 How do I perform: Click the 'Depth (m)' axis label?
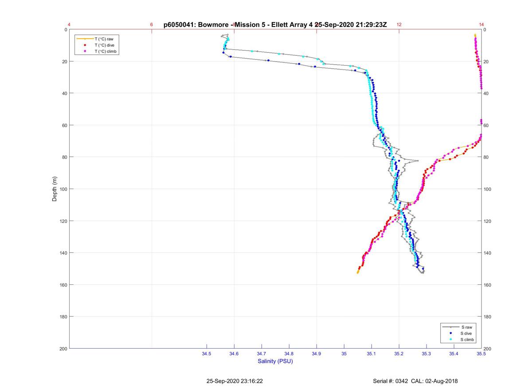[55, 189]
